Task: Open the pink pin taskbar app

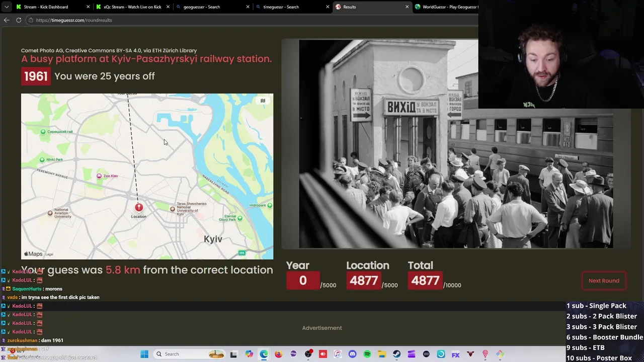Action: click(x=485, y=354)
